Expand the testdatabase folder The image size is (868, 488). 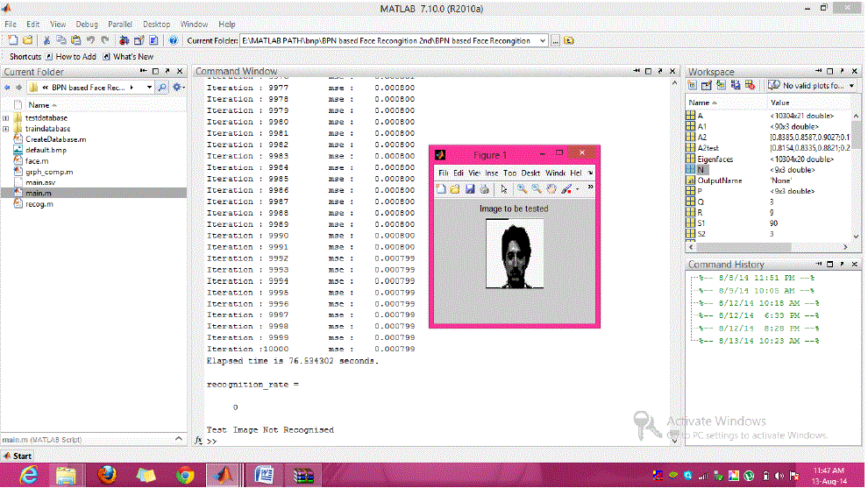[x=6, y=117]
